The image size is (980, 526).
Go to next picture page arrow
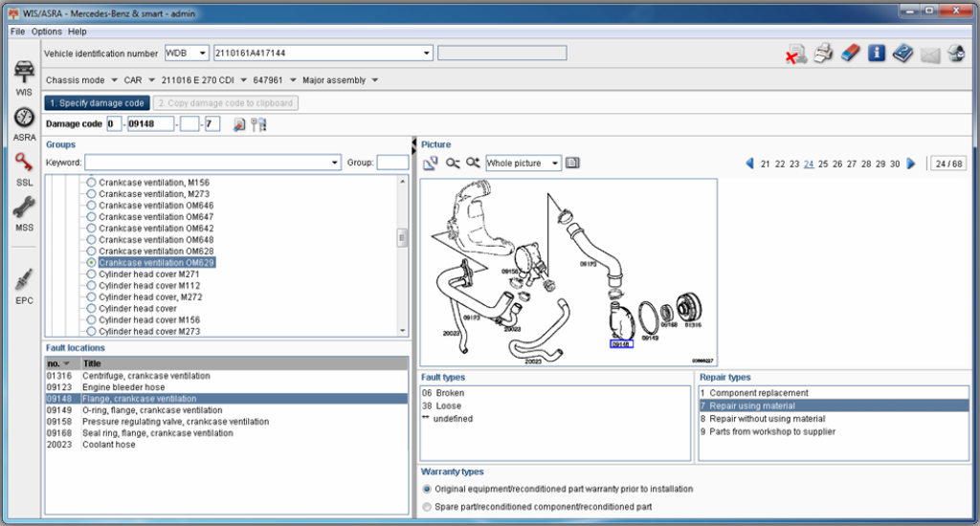(x=911, y=164)
